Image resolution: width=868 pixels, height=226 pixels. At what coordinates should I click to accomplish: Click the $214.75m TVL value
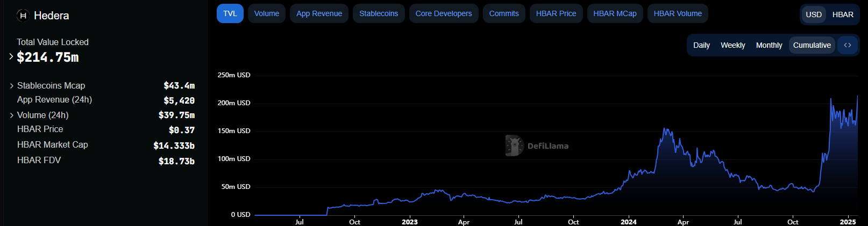(48, 57)
